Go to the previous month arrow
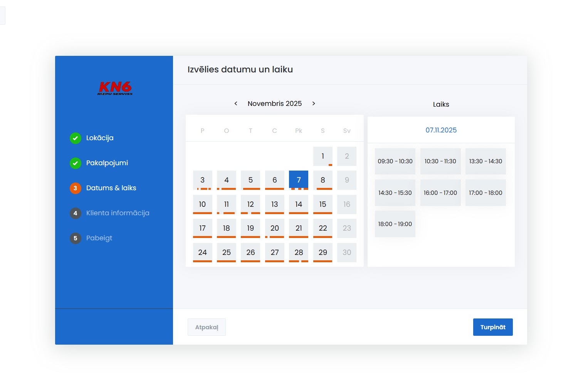 (x=236, y=103)
